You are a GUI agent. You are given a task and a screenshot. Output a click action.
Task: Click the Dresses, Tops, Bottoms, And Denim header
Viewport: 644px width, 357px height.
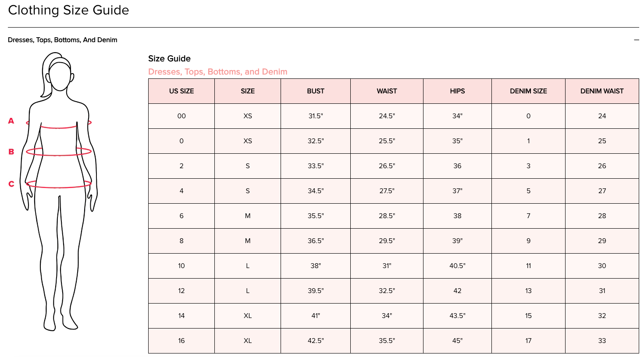[x=63, y=40]
